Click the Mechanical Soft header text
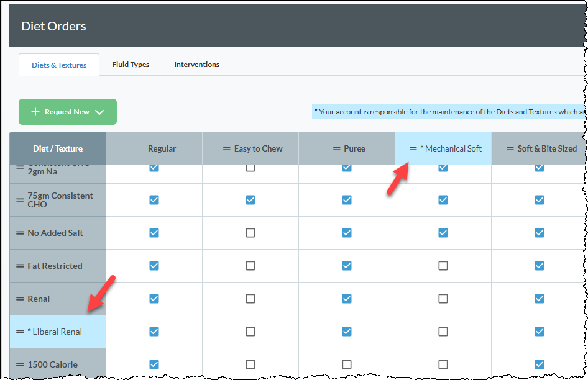 pos(451,149)
